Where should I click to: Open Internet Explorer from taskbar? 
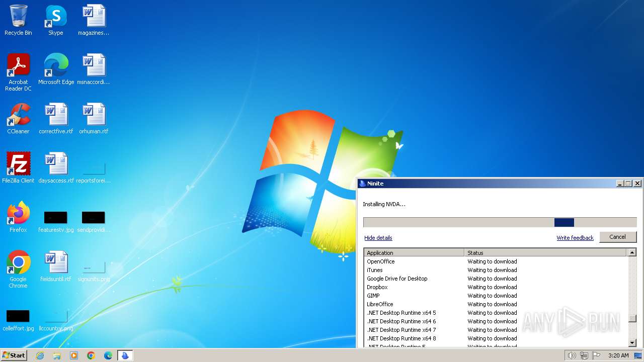pyautogui.click(x=40, y=355)
